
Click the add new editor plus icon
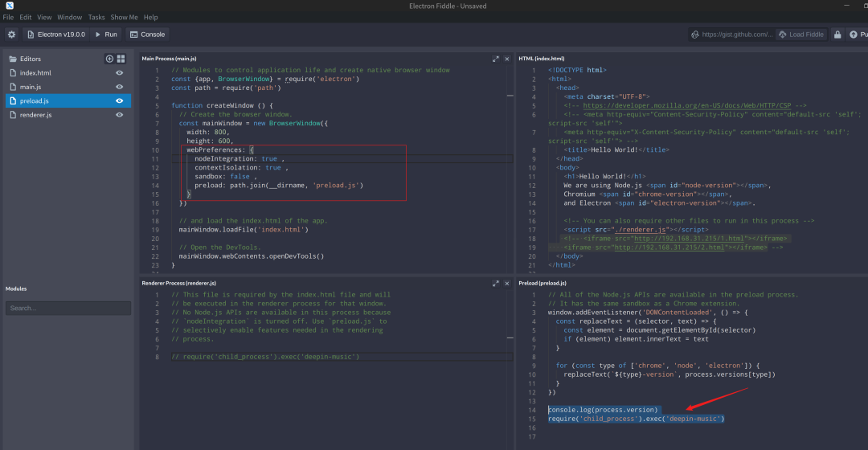[x=109, y=59]
